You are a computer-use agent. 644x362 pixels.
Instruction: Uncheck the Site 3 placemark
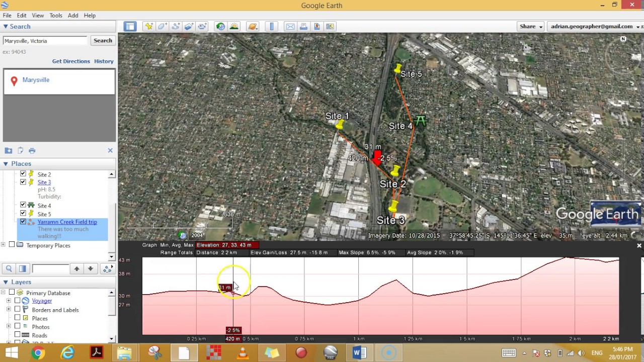coord(23,182)
